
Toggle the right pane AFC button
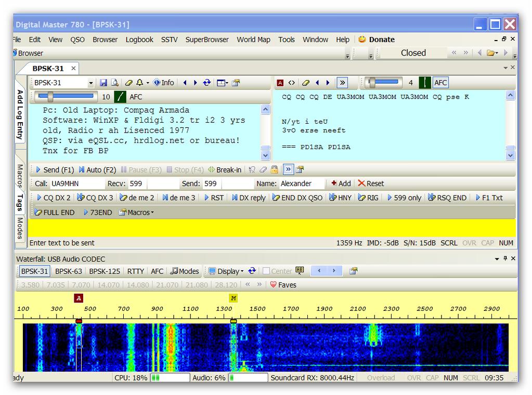point(440,83)
